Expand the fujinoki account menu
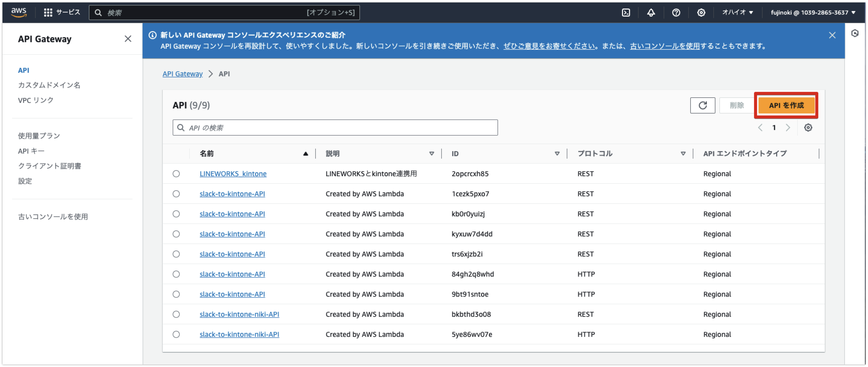Viewport: 868px width, 367px height. coord(813,13)
